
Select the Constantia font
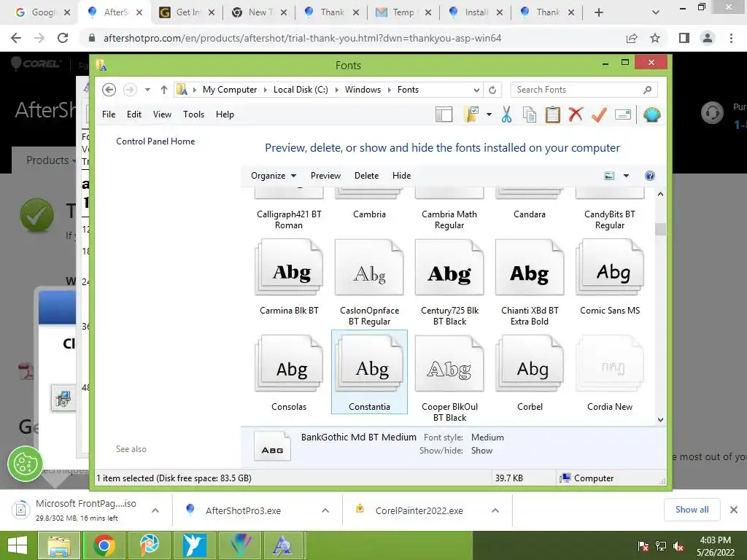tap(369, 372)
